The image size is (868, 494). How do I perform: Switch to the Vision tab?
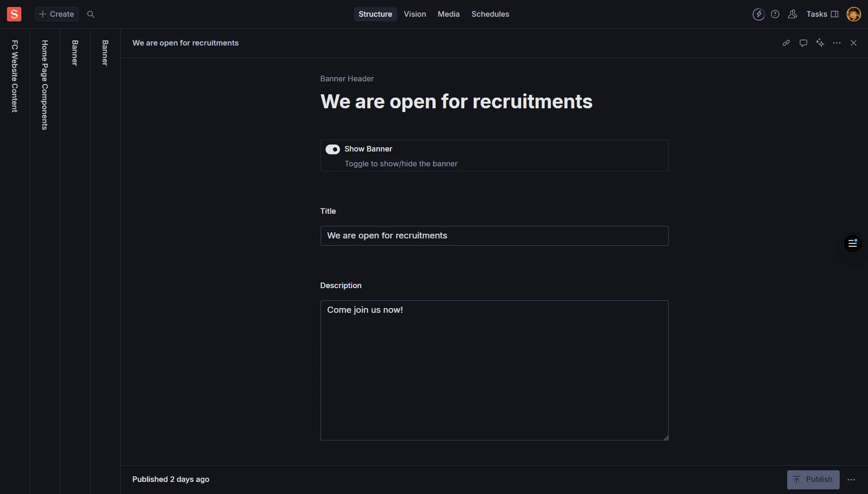[x=415, y=14]
